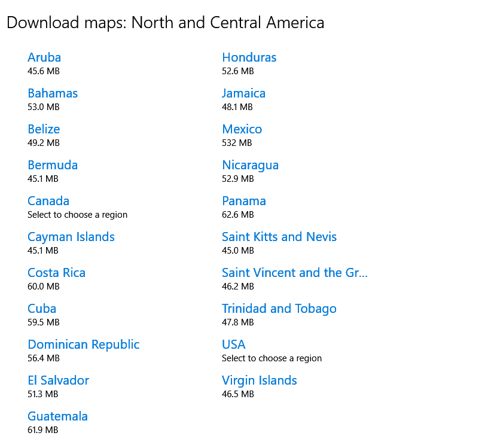
Task: Open USA to choose a region
Action: pos(234,345)
